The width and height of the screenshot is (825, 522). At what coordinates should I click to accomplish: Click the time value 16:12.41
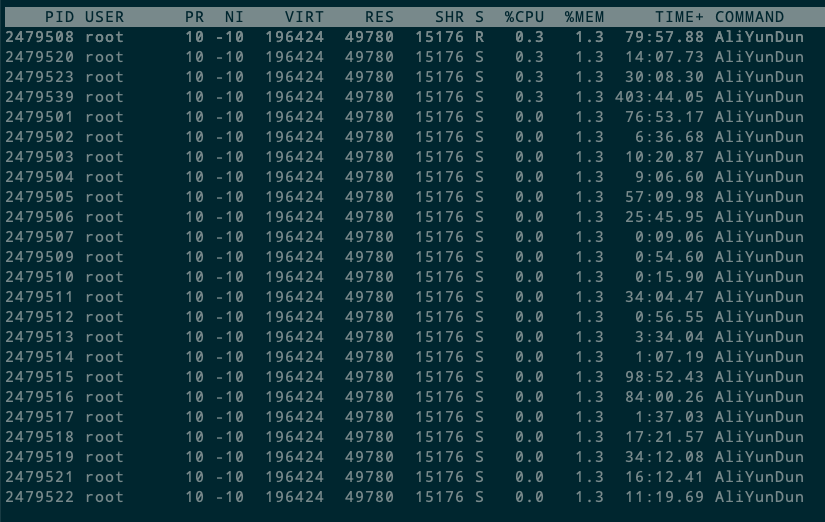(x=664, y=477)
